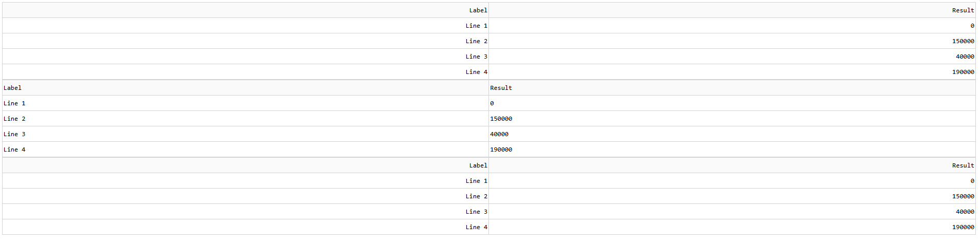Screen dimensions: 980x243
Task: Select the left-aligned Line 4 cell
Action: 246,149
